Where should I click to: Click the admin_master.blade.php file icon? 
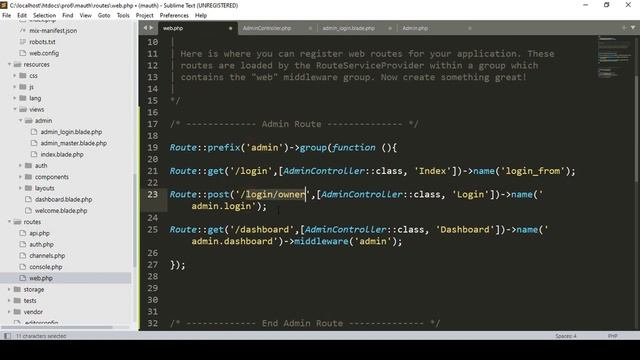pos(34,143)
